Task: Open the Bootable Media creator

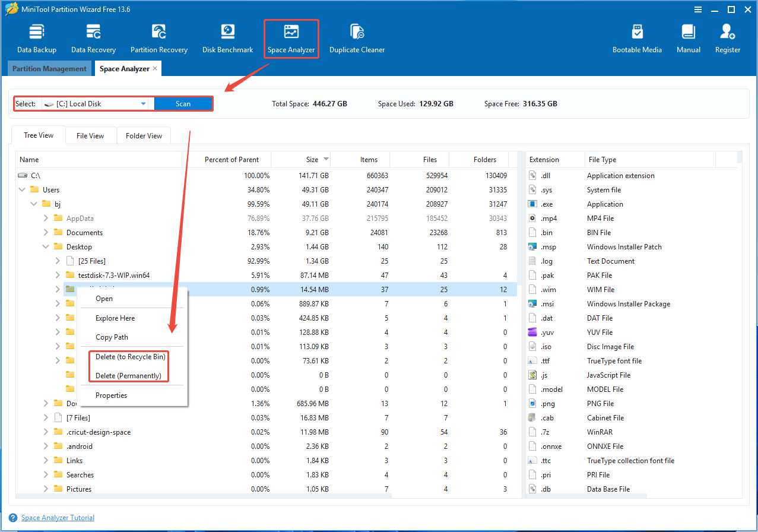Action: point(637,37)
